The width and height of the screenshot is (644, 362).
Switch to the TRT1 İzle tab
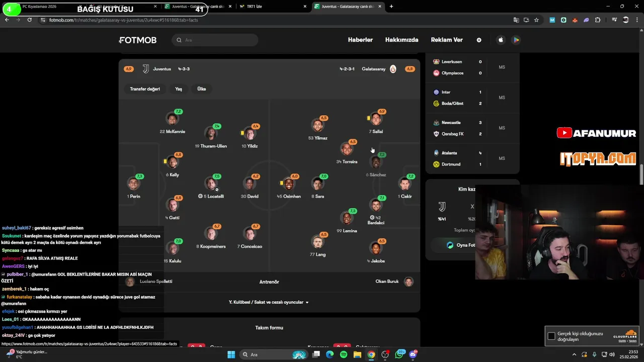[273, 7]
